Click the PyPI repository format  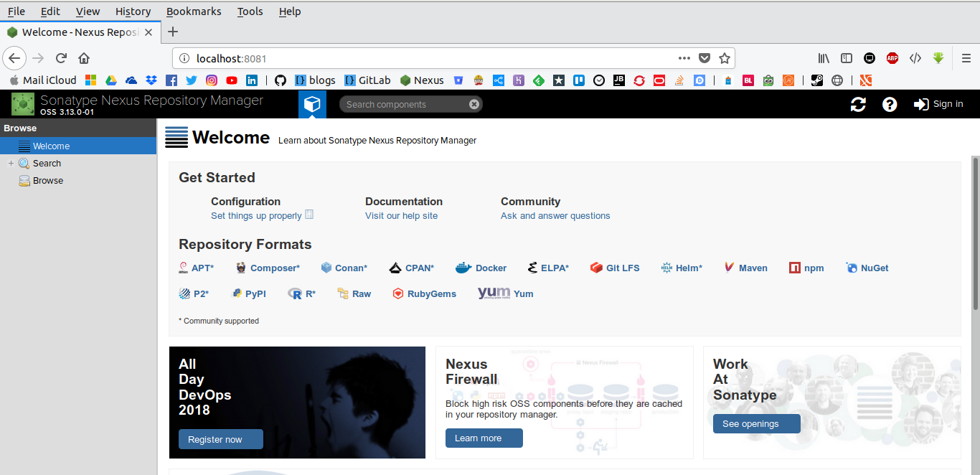pos(249,294)
